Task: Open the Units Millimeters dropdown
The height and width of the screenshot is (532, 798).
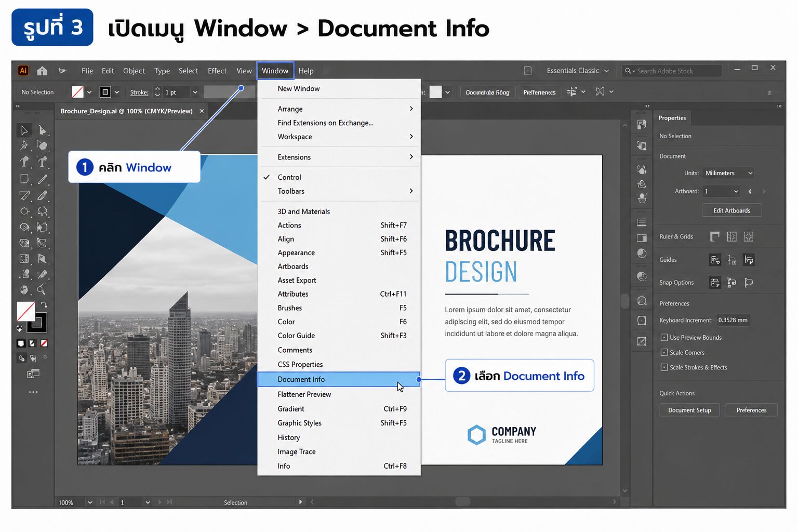Action: (x=728, y=173)
